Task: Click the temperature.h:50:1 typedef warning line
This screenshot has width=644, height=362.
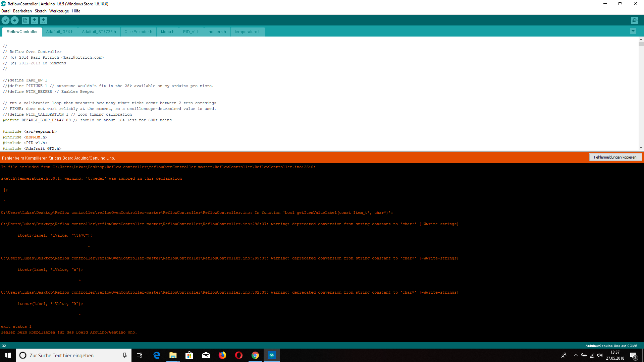Action: point(91,178)
